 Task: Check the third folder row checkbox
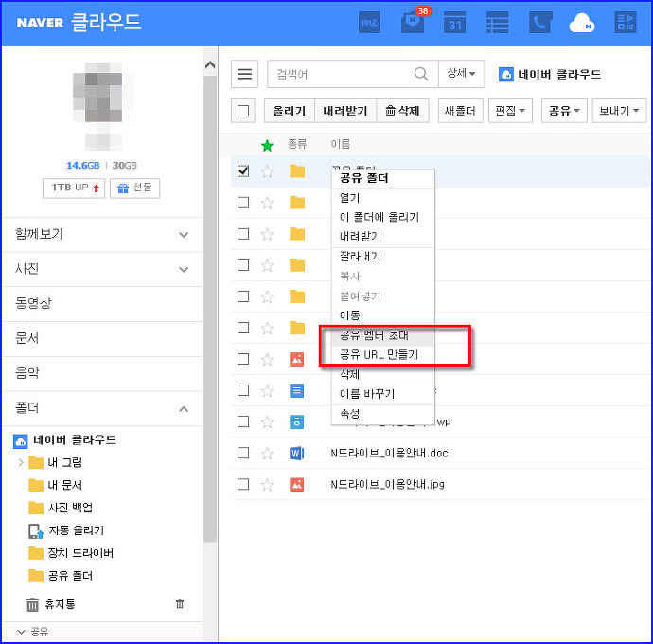[x=243, y=234]
